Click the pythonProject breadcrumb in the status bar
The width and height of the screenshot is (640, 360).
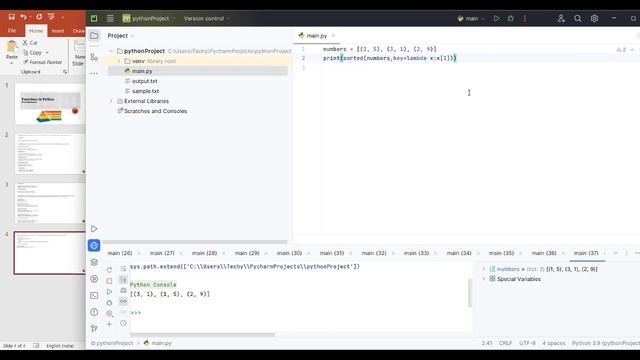click(x=112, y=343)
